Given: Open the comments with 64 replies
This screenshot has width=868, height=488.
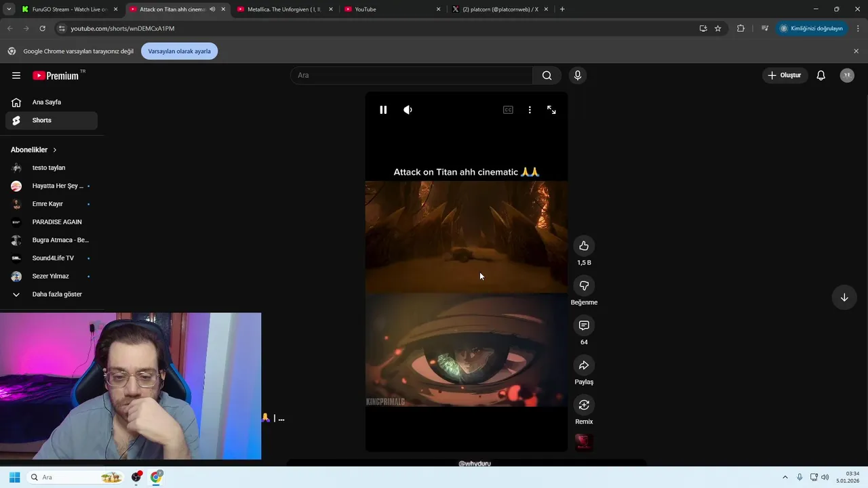Looking at the screenshot, I should (x=584, y=325).
